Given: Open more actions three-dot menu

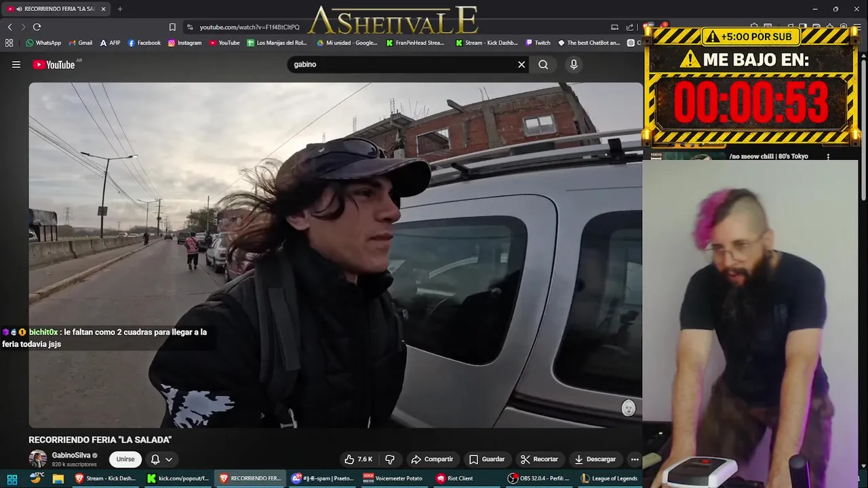Looking at the screenshot, I should point(635,459).
